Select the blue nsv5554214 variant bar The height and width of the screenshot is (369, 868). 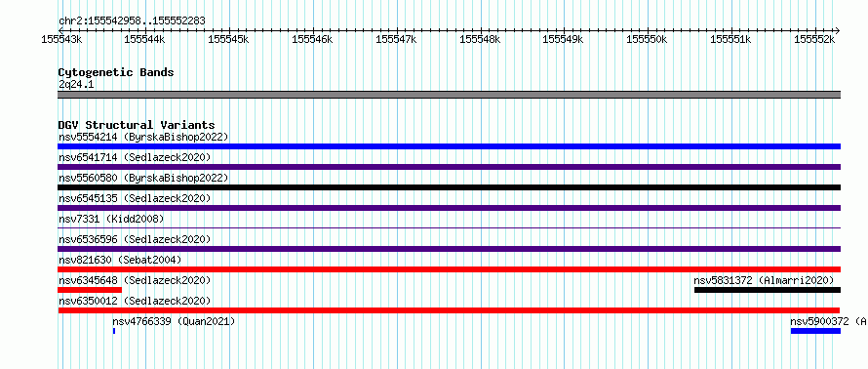(x=449, y=146)
